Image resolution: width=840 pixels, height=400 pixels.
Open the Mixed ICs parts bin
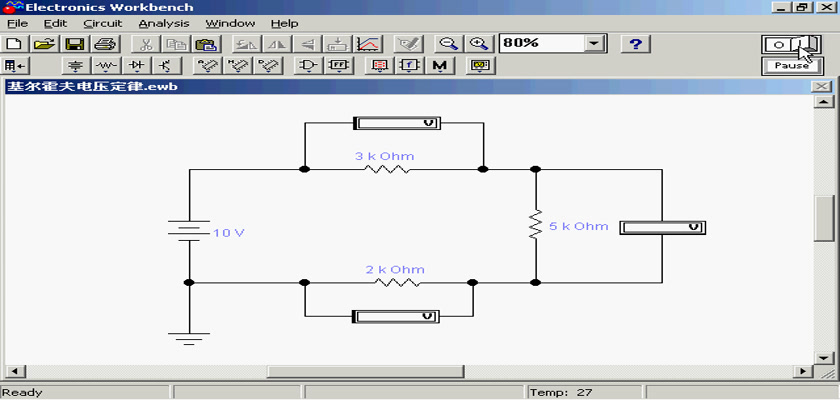(x=237, y=66)
